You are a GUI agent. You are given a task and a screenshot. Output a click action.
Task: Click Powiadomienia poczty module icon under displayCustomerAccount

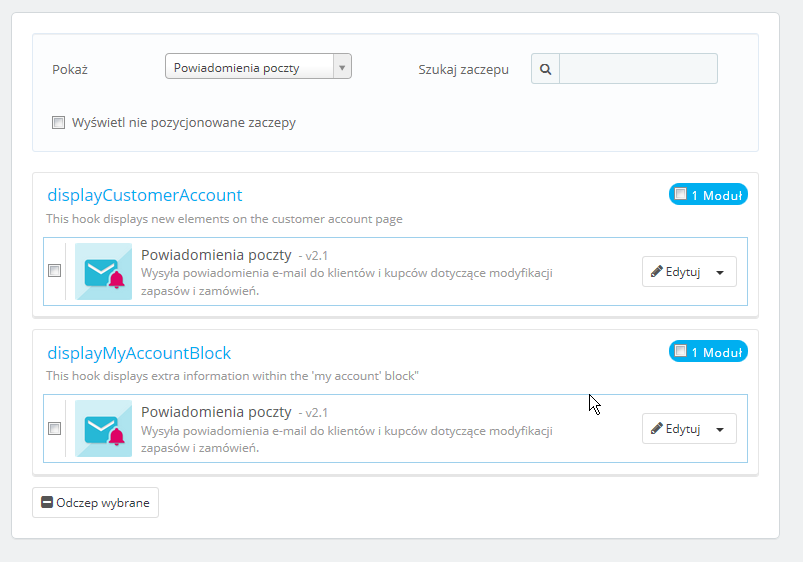tap(104, 271)
